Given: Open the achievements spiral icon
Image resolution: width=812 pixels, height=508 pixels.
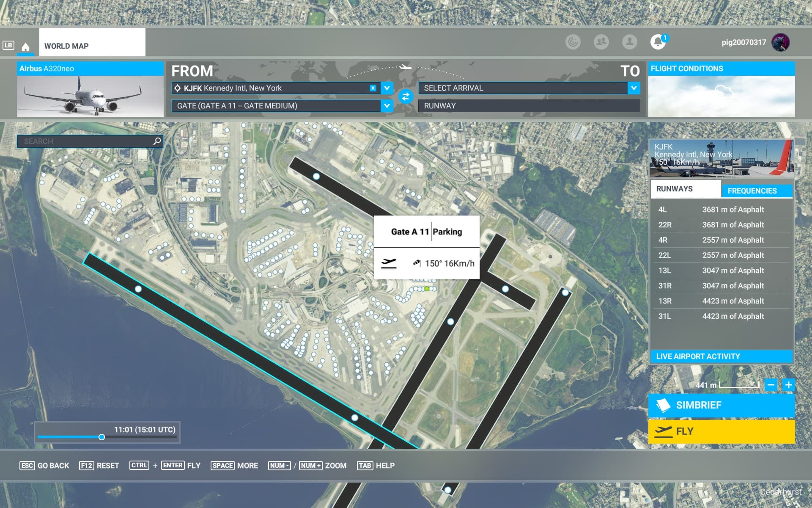Looking at the screenshot, I should [573, 42].
